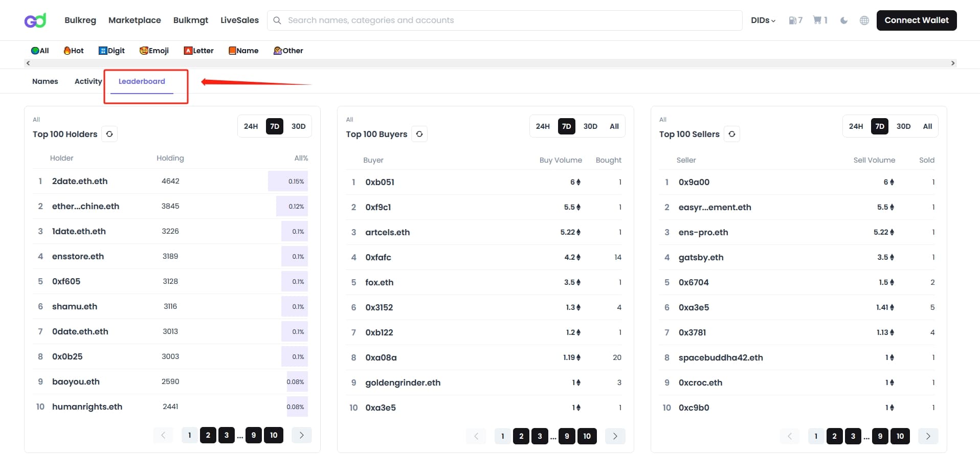Select the Emoji category filter
The height and width of the screenshot is (473, 980).
point(154,51)
